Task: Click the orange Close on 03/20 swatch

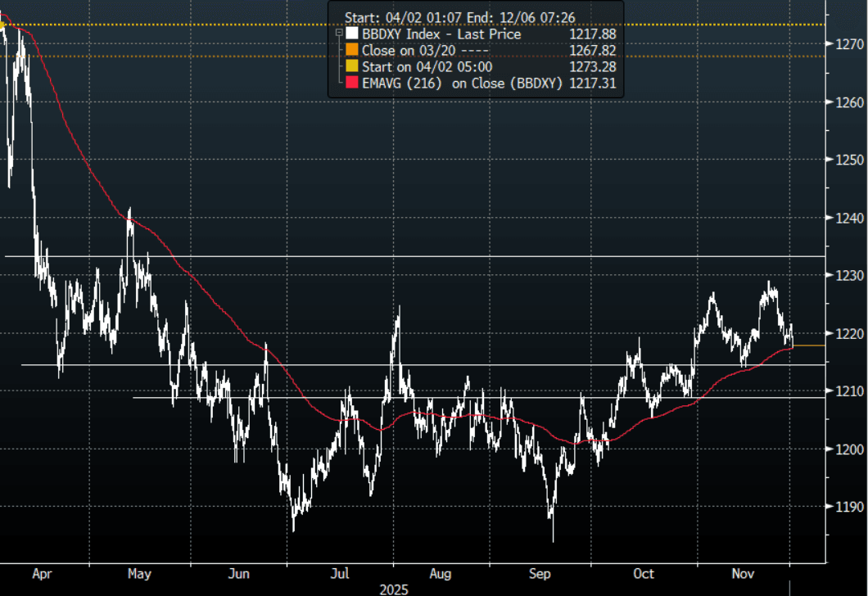Action: tap(351, 51)
